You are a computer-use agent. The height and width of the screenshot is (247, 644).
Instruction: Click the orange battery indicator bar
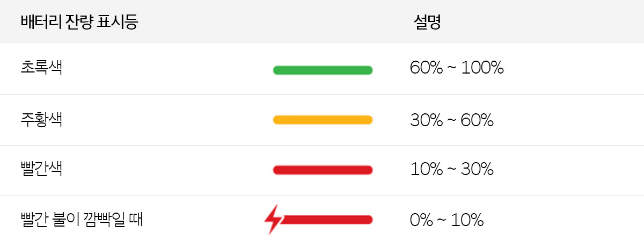(323, 120)
